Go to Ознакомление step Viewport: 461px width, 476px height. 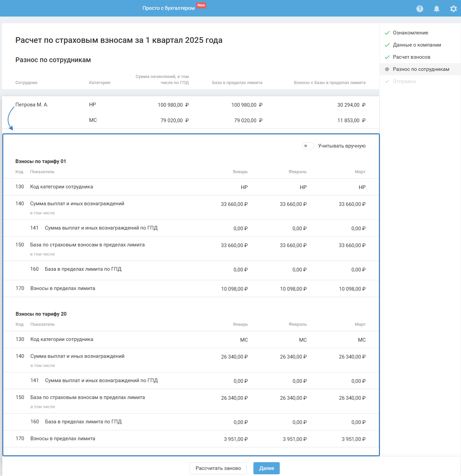point(410,33)
